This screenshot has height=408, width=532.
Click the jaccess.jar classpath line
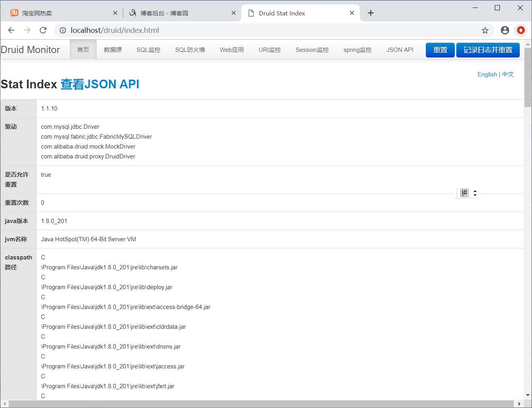coord(113,366)
